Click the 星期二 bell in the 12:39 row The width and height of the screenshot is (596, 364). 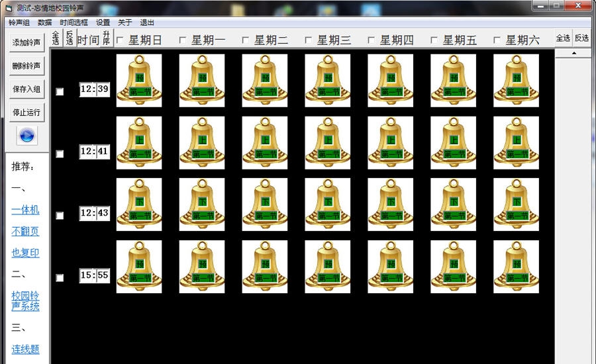click(x=265, y=81)
